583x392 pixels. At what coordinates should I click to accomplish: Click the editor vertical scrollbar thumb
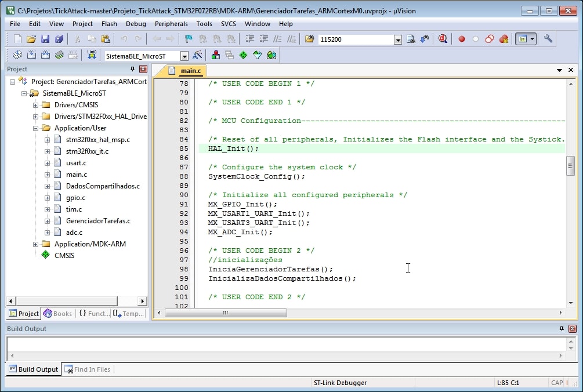tap(570, 166)
